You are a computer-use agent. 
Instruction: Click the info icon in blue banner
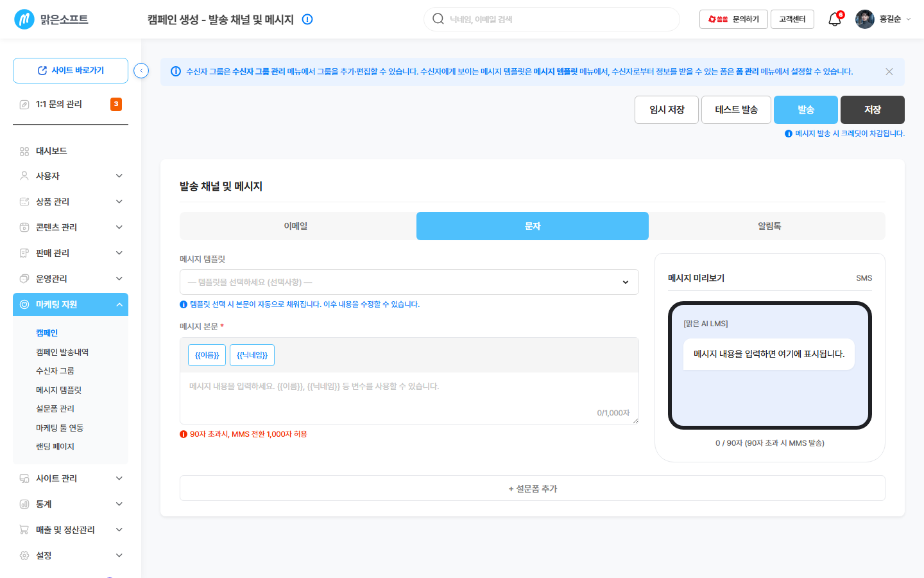[x=175, y=71]
